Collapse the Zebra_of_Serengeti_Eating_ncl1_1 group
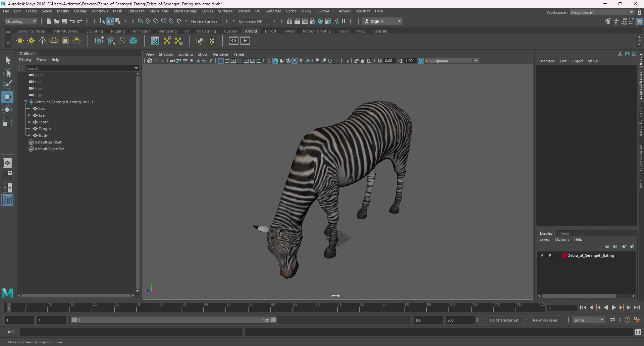Screen dimensions: 644x346 [25, 102]
